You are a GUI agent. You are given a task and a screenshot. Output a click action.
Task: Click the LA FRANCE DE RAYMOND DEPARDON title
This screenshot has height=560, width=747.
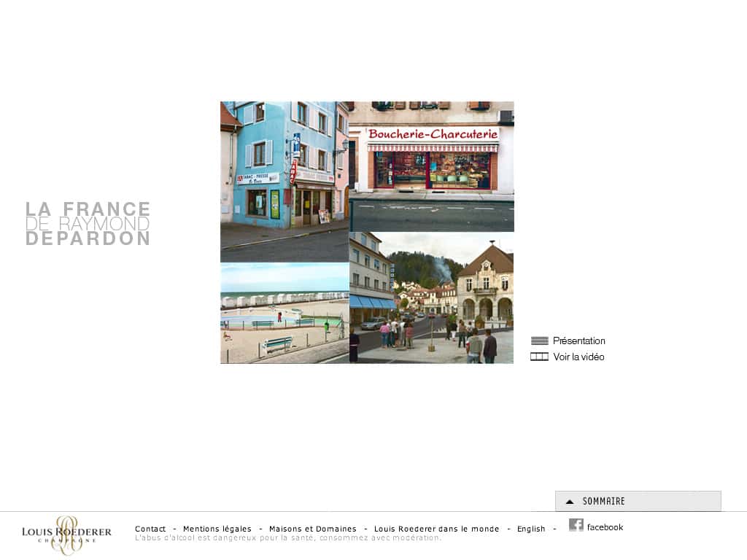88,224
